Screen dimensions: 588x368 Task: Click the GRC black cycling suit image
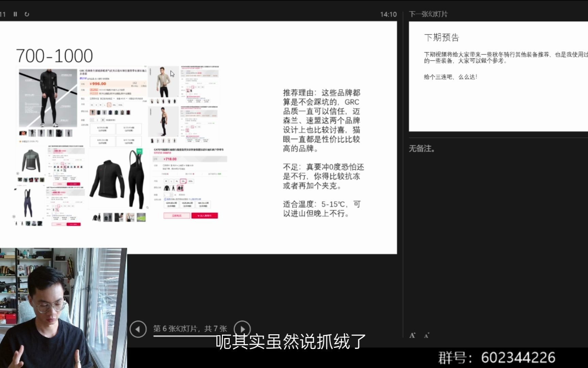pyautogui.click(x=48, y=98)
